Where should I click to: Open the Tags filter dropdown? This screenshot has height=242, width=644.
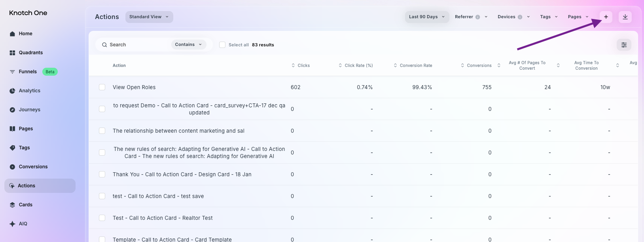pos(549,17)
